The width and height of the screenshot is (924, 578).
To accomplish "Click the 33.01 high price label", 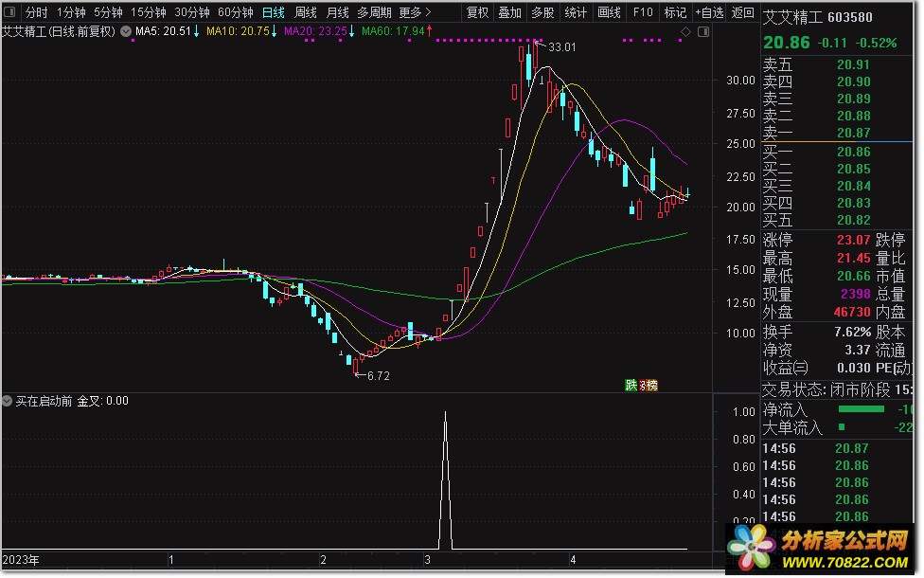I will coord(562,47).
